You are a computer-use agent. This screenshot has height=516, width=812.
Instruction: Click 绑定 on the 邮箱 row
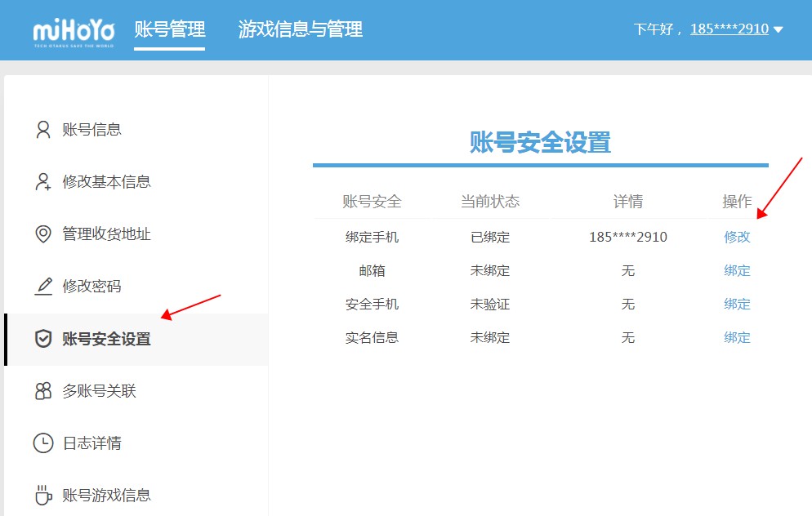coord(736,270)
